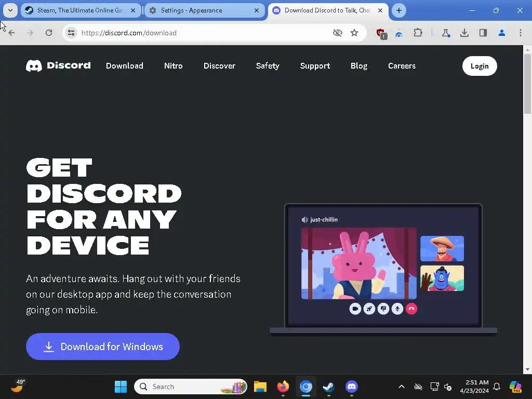532x399 pixels.
Task: Open the weather widget showing 49°
Action: tap(17, 386)
